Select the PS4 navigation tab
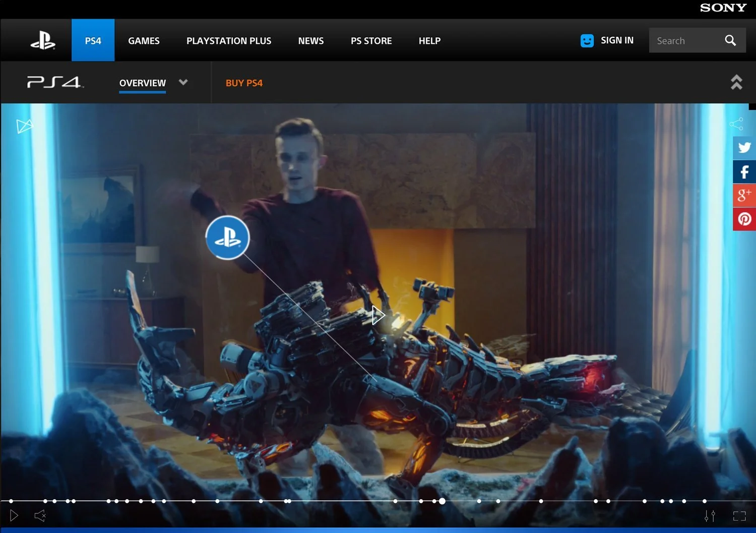This screenshot has width=756, height=533. click(x=93, y=40)
